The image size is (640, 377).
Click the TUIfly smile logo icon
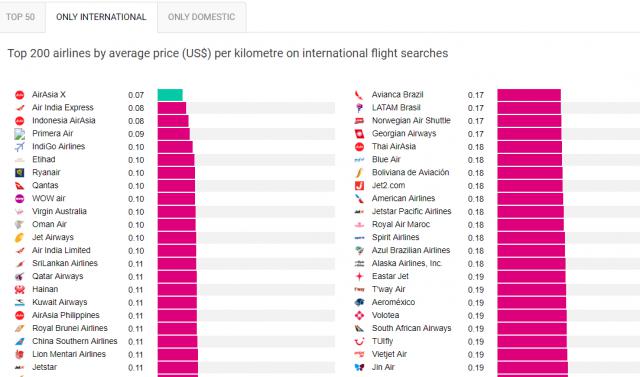359,342
